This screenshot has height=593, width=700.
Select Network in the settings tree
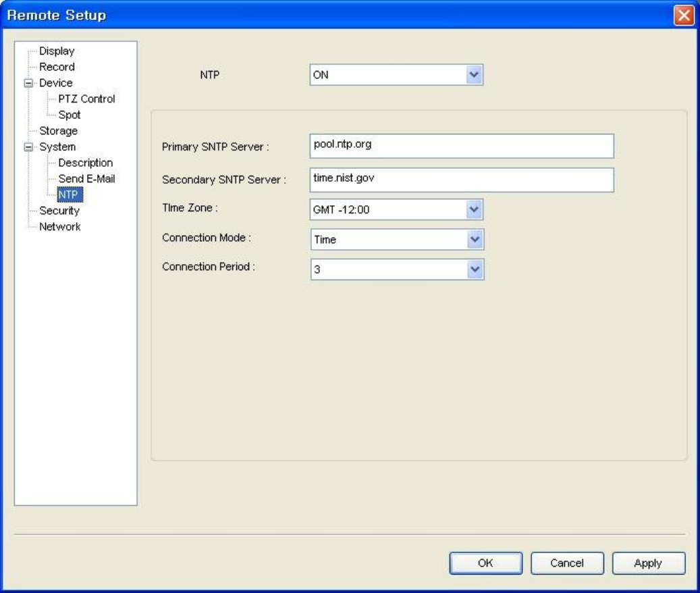point(59,227)
